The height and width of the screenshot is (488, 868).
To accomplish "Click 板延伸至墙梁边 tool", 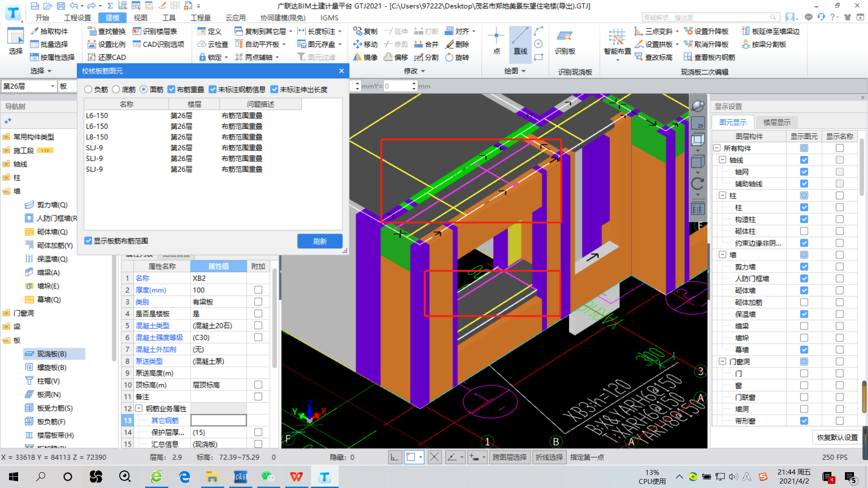I will point(770,31).
